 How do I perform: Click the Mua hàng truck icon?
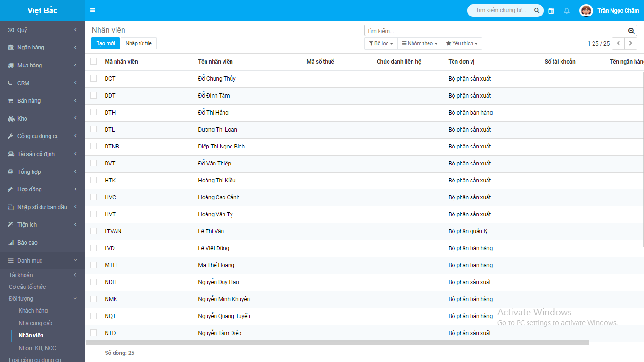10,66
